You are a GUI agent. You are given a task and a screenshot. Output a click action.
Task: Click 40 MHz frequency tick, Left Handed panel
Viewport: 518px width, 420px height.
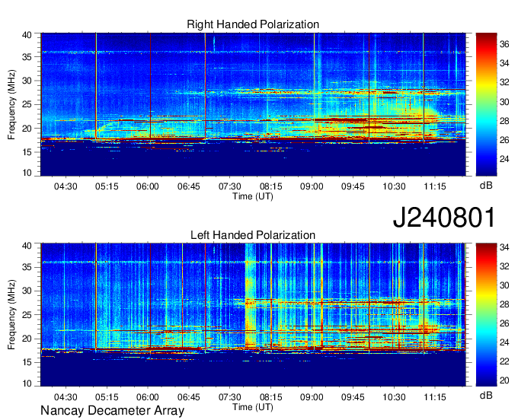pos(27,246)
